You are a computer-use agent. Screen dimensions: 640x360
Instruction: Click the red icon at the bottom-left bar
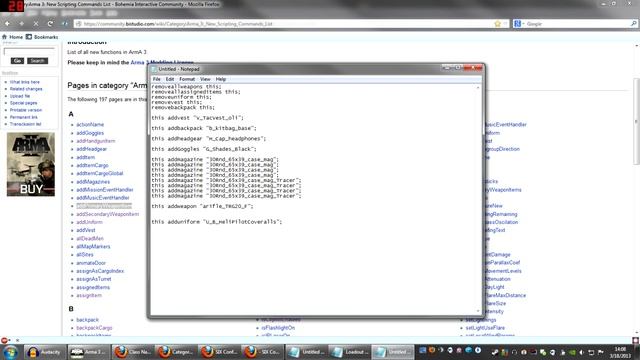tap(4, 340)
